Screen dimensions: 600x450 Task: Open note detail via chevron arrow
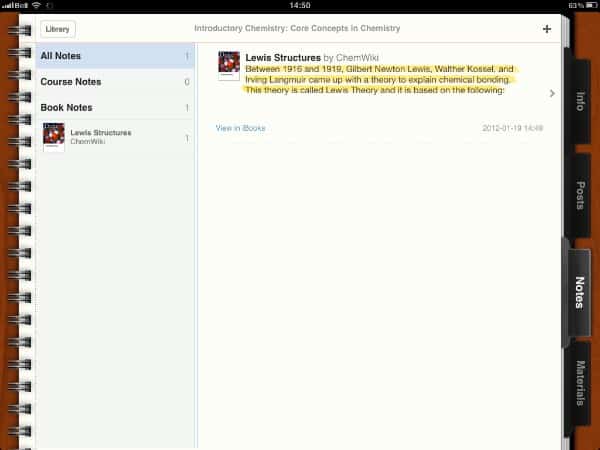tap(552, 93)
